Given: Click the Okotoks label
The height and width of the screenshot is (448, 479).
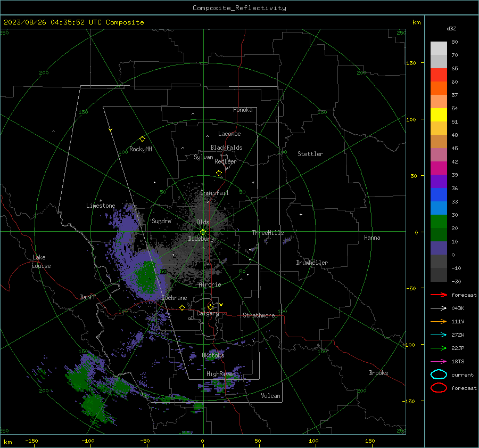Looking at the screenshot, I should point(213,355).
